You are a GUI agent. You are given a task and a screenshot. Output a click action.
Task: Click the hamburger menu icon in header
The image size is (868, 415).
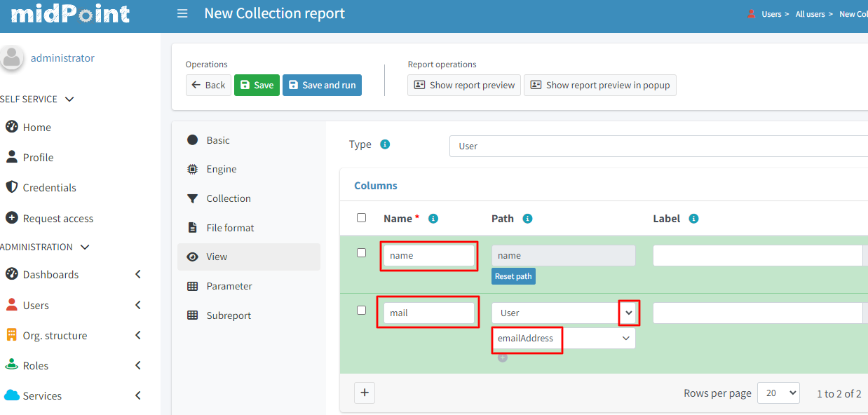coord(182,13)
